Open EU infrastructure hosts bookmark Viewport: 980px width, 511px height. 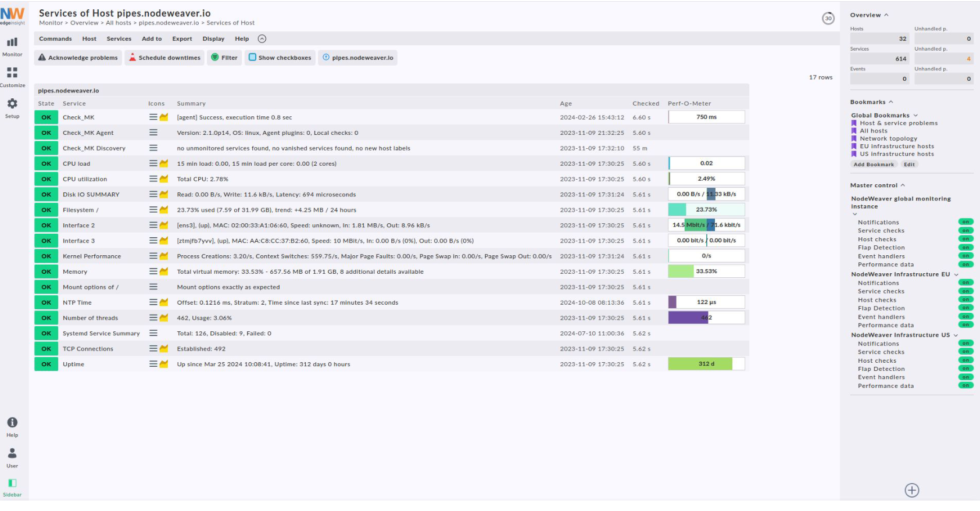(897, 146)
